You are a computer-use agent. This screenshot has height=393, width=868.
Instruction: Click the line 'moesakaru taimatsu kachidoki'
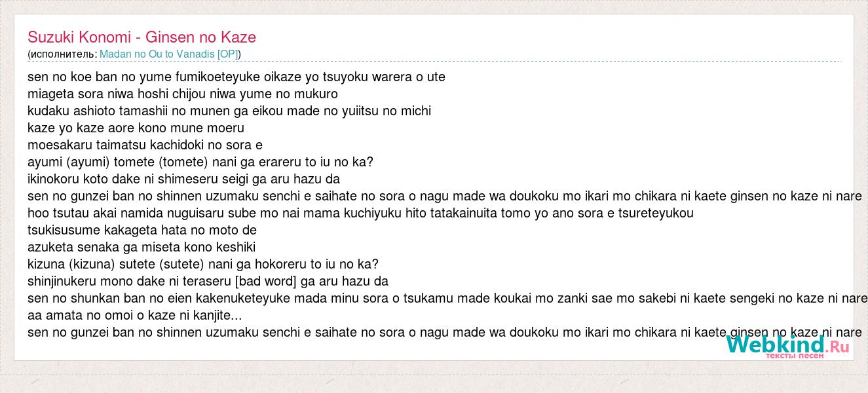pos(145,145)
